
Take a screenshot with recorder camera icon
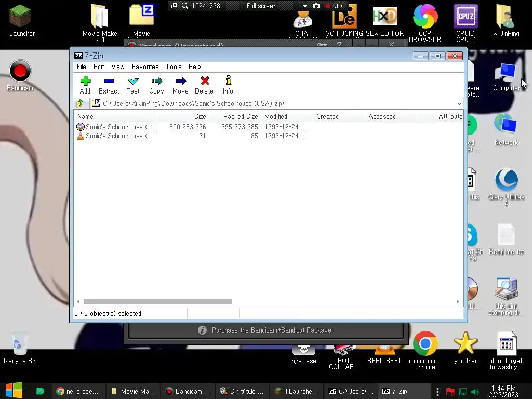pos(316,6)
